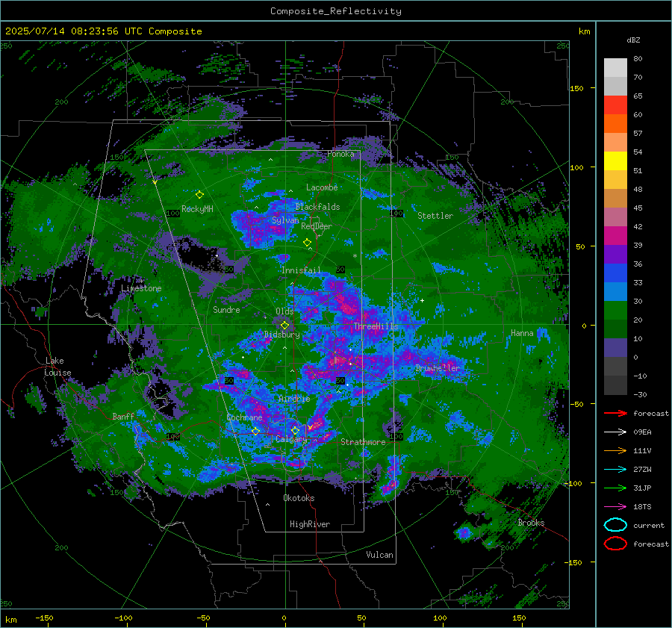This screenshot has height=628, width=672.
Task: Click the Strathmore city label
Action: tap(363, 442)
